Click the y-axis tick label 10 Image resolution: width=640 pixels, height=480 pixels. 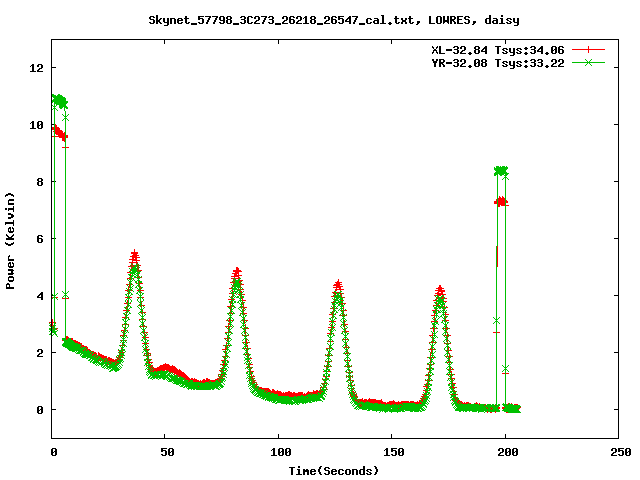[37, 125]
